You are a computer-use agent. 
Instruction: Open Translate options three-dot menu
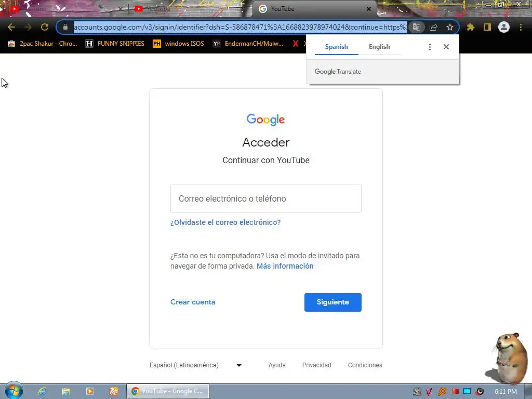pos(430,47)
